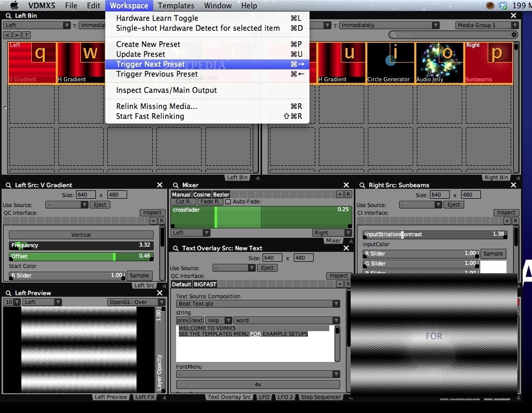Image resolution: width=532 pixels, height=413 pixels.
Task: Open the Mixer Right layer dropdown
Action: (332, 233)
